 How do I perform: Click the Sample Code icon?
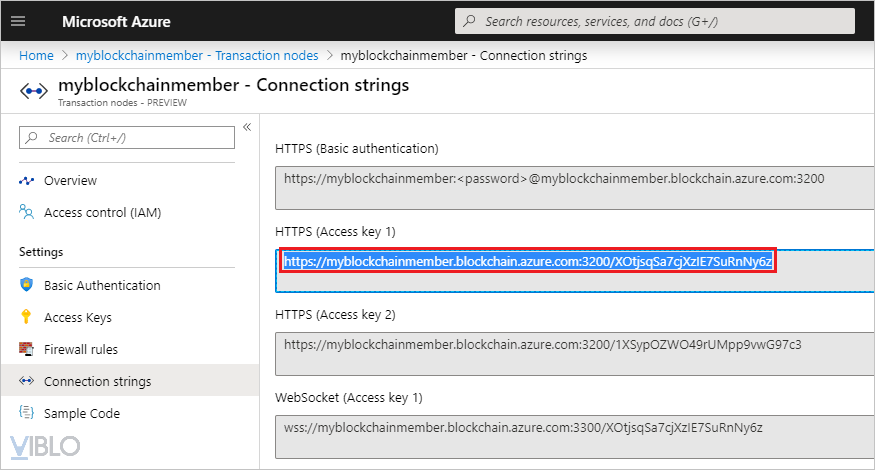coord(27,413)
